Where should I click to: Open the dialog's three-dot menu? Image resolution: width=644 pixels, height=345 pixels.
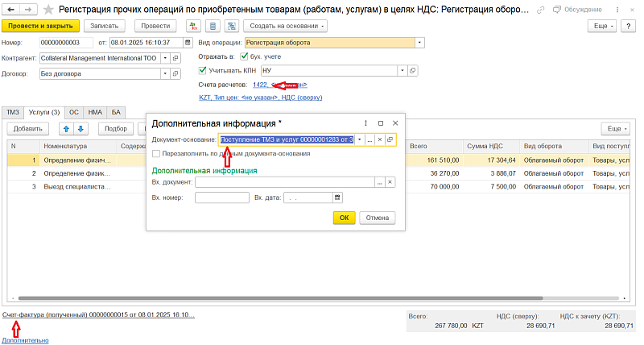click(365, 123)
